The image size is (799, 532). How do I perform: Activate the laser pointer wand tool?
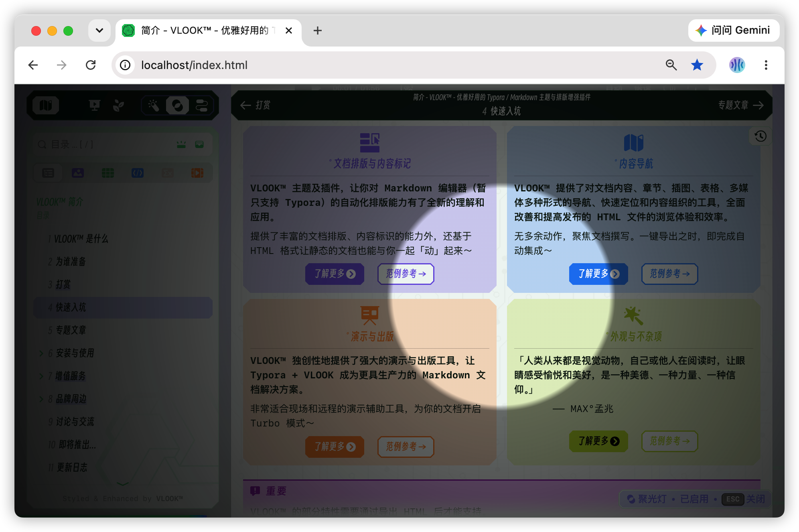coord(154,106)
